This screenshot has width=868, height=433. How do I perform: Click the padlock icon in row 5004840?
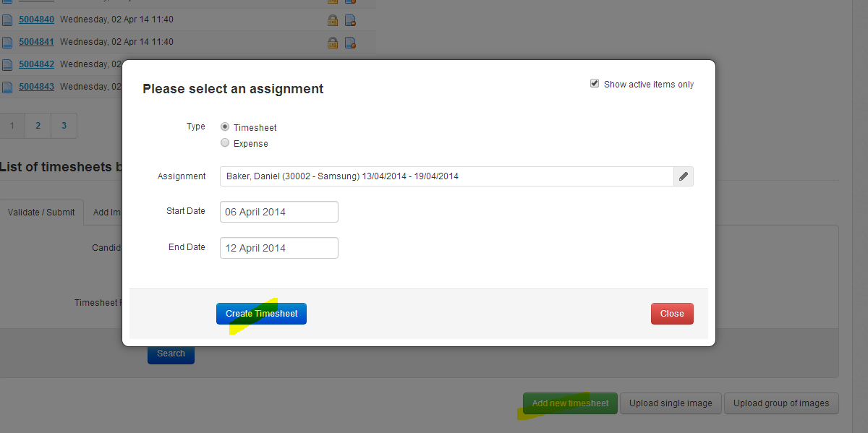coord(333,20)
